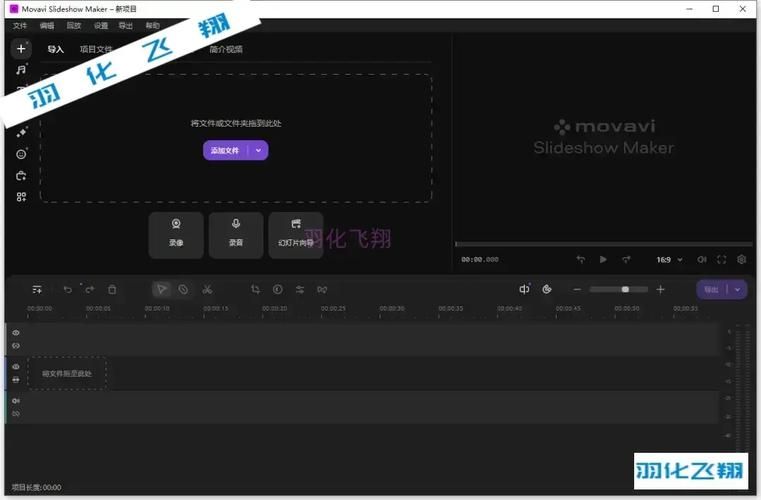Open the 设置 menu

point(101,25)
